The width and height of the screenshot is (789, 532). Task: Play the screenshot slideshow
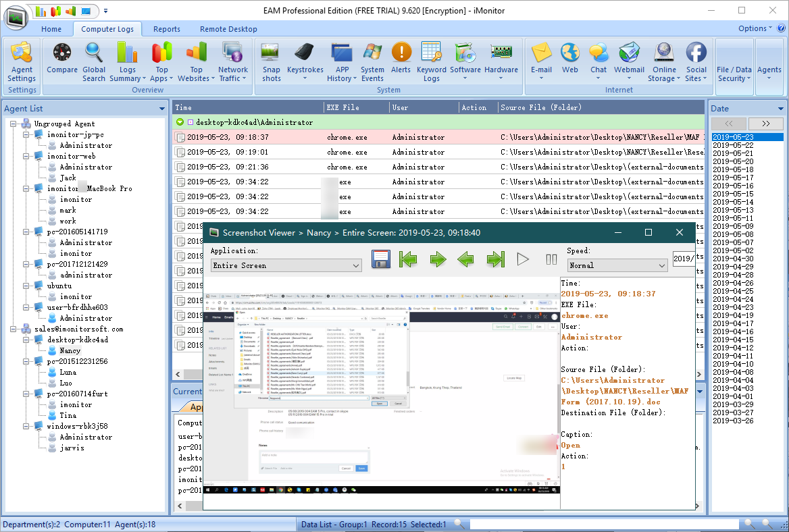point(522,259)
